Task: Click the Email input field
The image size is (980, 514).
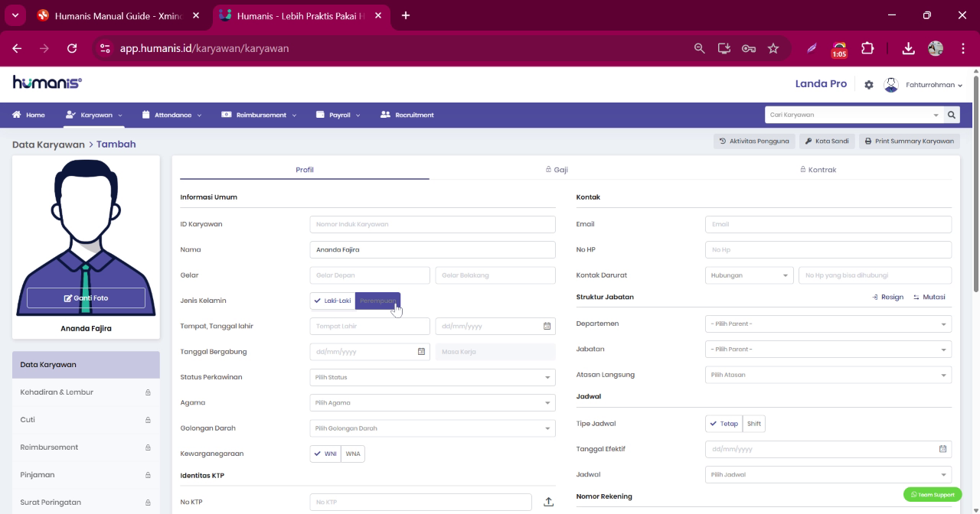Action: 828,224
